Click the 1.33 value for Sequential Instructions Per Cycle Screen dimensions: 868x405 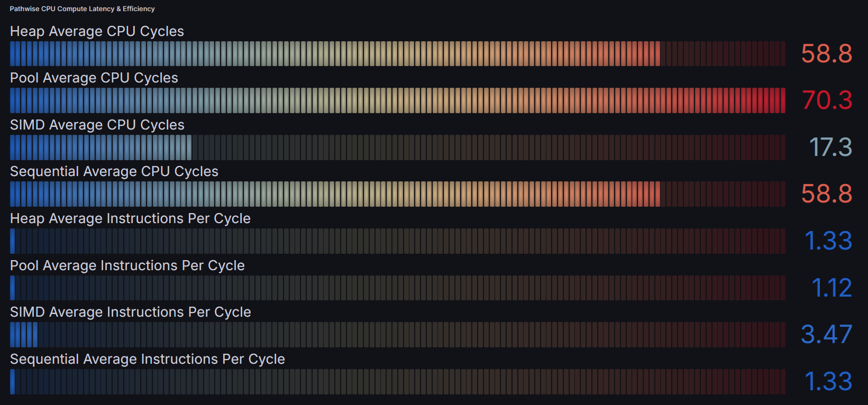click(x=828, y=382)
